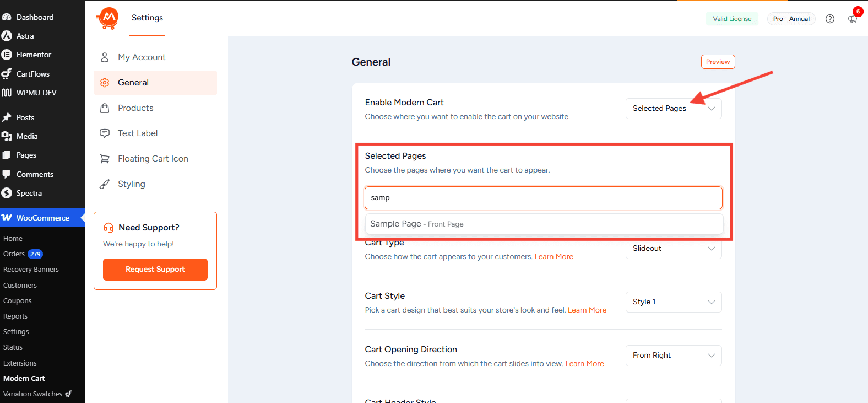The height and width of the screenshot is (403, 868).
Task: Click the General gear icon
Action: (105, 83)
